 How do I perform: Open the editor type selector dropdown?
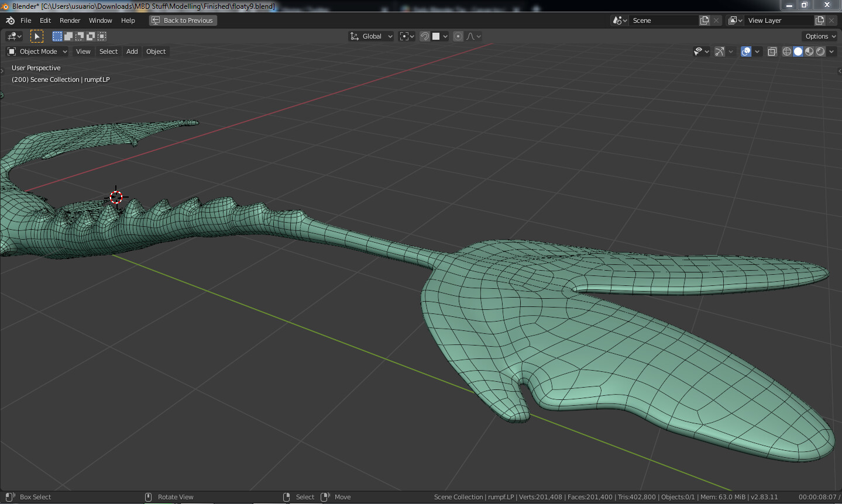(x=14, y=36)
